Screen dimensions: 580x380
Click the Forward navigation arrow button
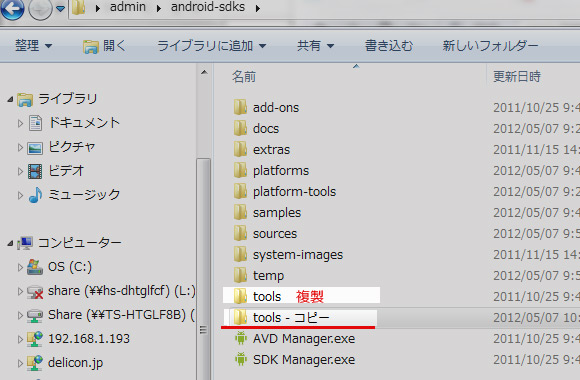tap(40, 8)
